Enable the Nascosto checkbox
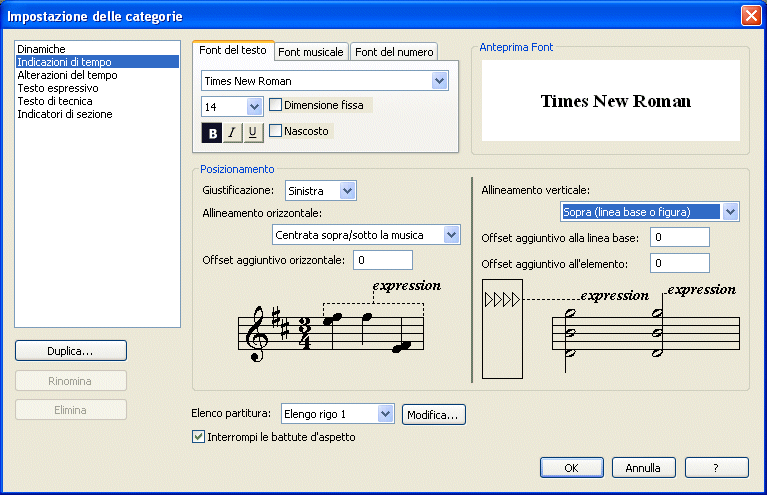The image size is (767, 495). (x=276, y=131)
